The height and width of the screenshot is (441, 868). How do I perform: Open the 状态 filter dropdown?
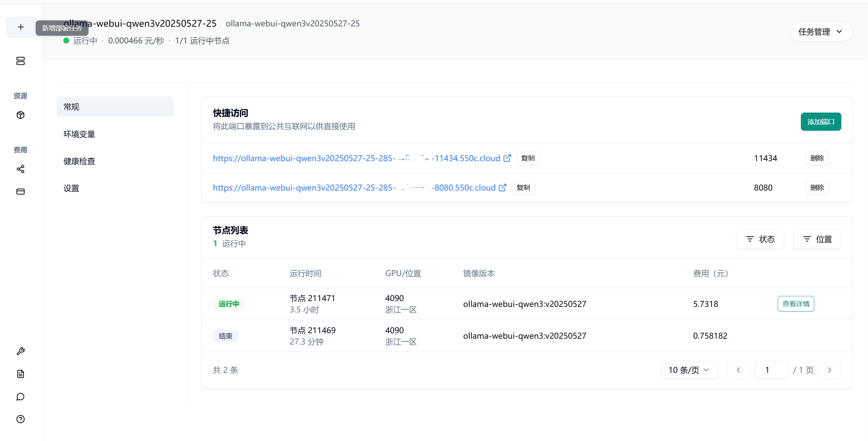(x=760, y=239)
